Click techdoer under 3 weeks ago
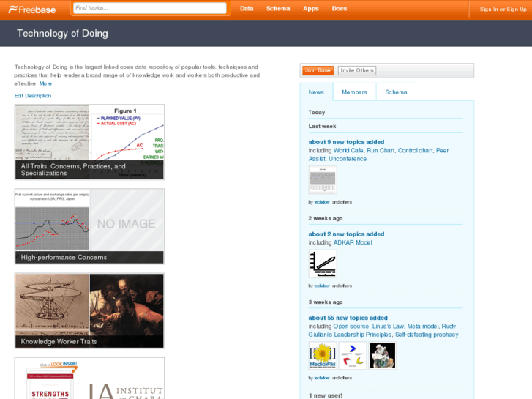 point(322,378)
